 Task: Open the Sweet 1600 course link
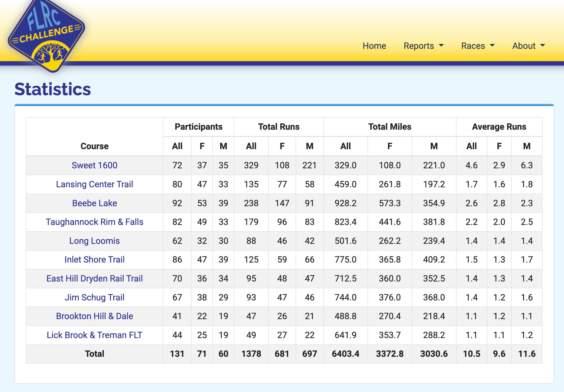[94, 165]
